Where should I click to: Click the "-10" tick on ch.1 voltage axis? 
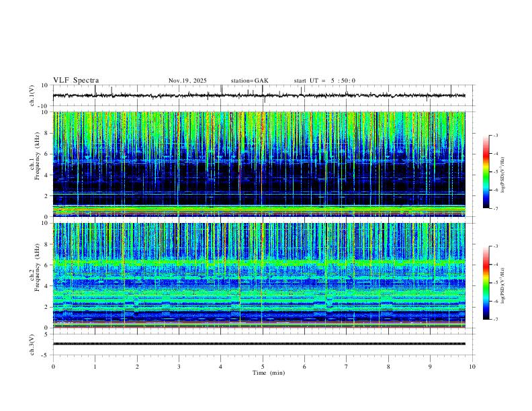pyautogui.click(x=44, y=106)
